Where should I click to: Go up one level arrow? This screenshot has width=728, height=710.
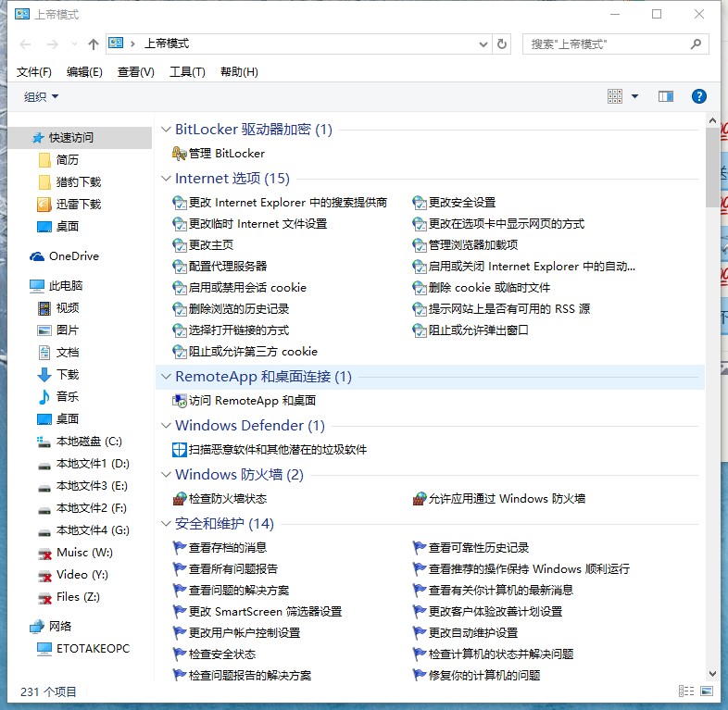pyautogui.click(x=94, y=44)
